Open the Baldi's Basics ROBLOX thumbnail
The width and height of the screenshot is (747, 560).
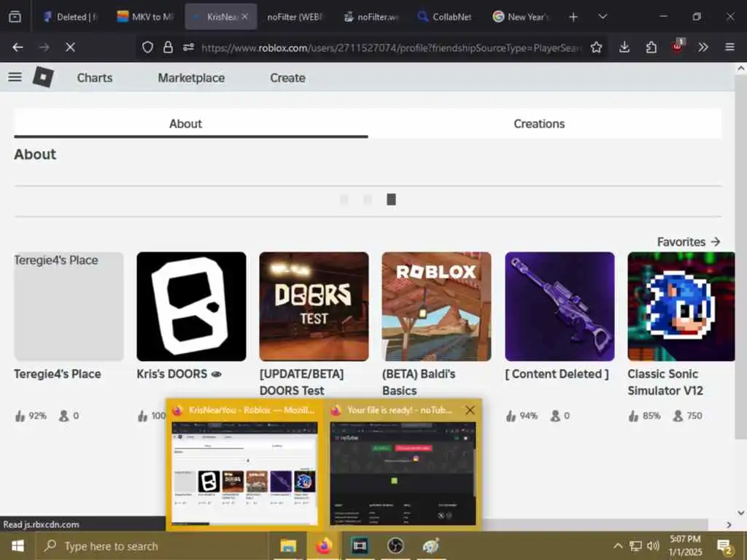point(436,306)
